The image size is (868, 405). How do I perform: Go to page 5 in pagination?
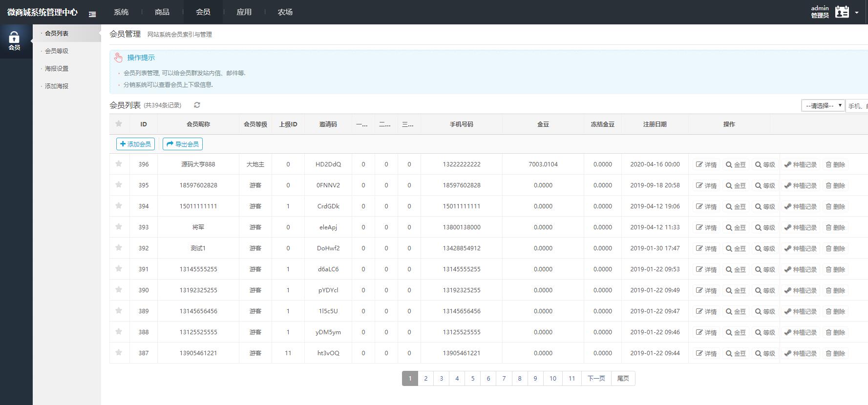click(472, 379)
